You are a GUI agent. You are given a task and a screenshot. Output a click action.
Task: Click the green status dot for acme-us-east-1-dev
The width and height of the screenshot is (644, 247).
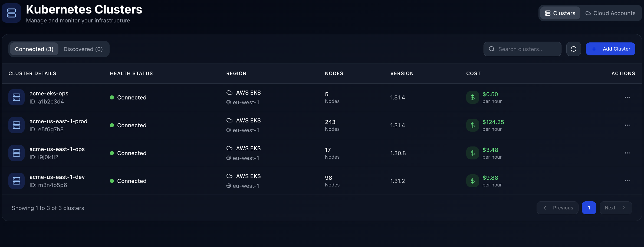pyautogui.click(x=112, y=181)
